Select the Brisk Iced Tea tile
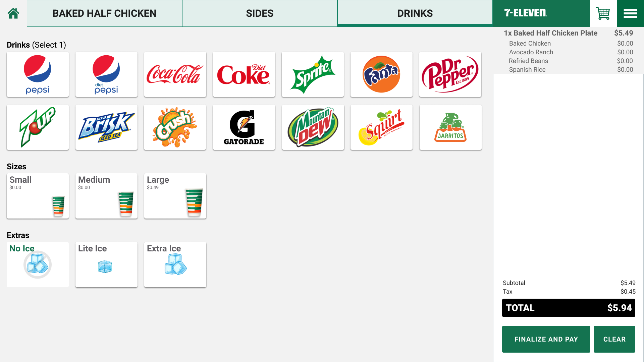This screenshot has height=362, width=644. pos(106,127)
